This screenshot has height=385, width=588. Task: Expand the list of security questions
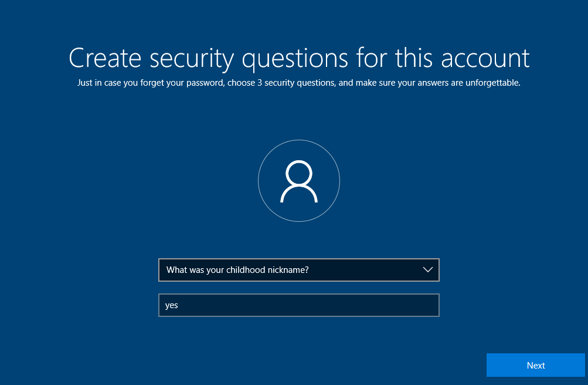(x=427, y=270)
